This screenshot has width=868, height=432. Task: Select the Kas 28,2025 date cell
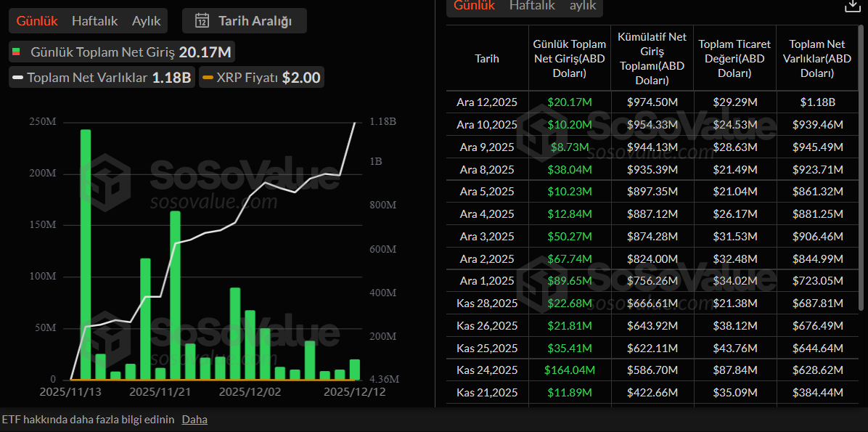487,303
